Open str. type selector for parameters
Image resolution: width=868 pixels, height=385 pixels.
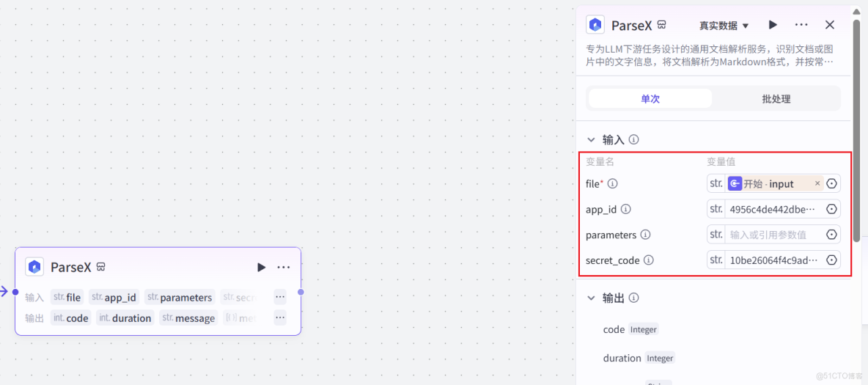716,235
